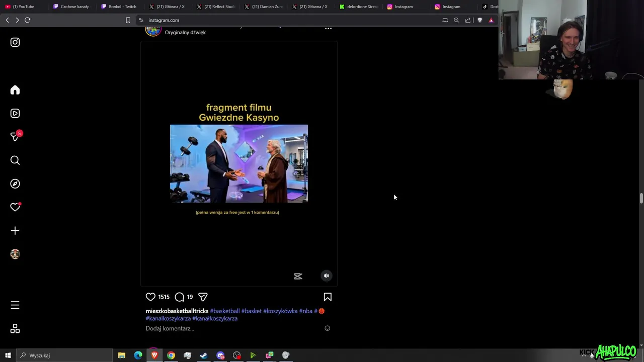
Task: Switch to the Czołowe kanały tab
Action: point(71,7)
